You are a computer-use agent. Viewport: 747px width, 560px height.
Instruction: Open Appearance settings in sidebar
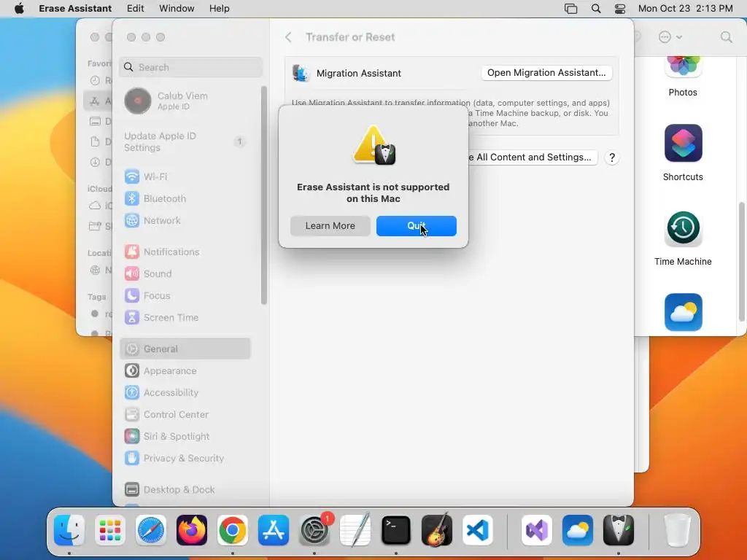click(186, 370)
